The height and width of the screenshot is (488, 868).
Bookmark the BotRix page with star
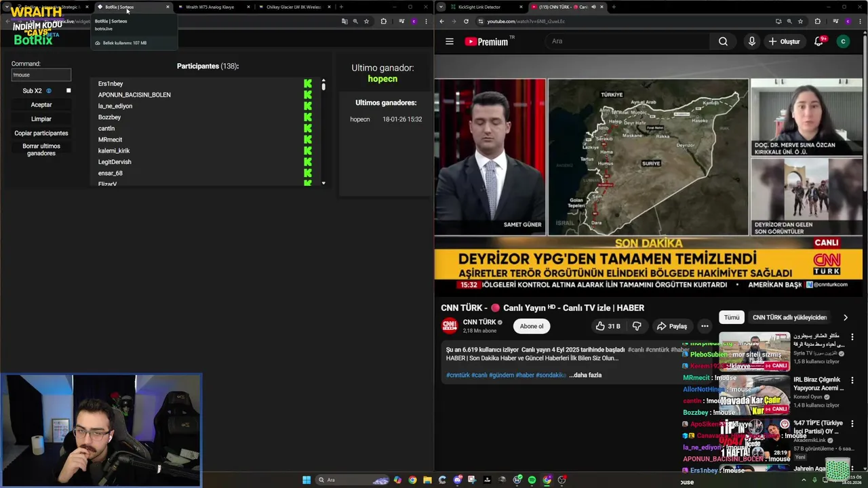[x=366, y=21]
